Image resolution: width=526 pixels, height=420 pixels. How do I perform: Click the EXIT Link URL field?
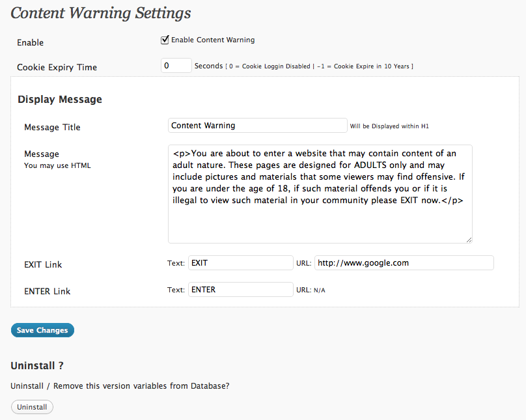point(404,263)
